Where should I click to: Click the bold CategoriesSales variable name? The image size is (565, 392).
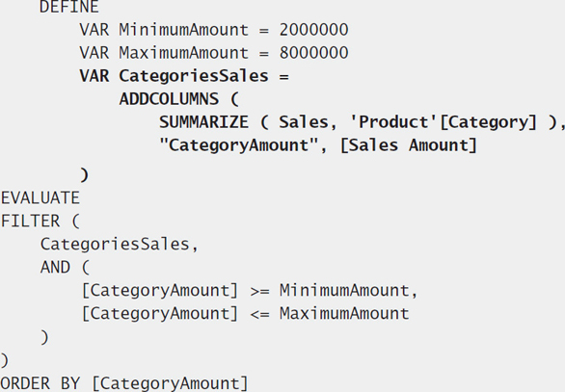click(194, 76)
